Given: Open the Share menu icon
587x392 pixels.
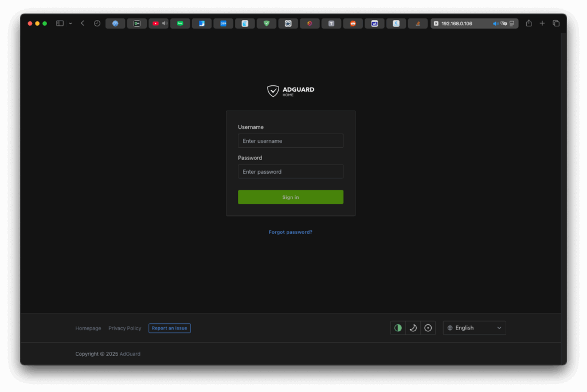Looking at the screenshot, I should 529,23.
